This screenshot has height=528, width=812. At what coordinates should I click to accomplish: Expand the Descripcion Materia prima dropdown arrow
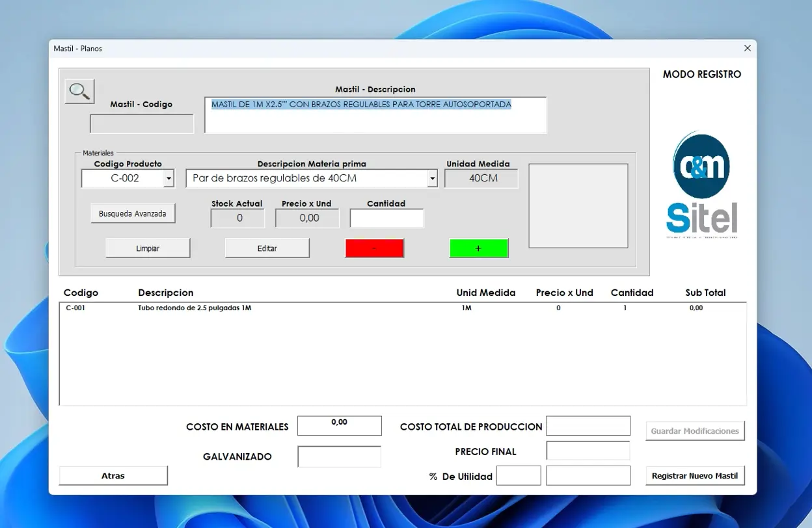432,178
